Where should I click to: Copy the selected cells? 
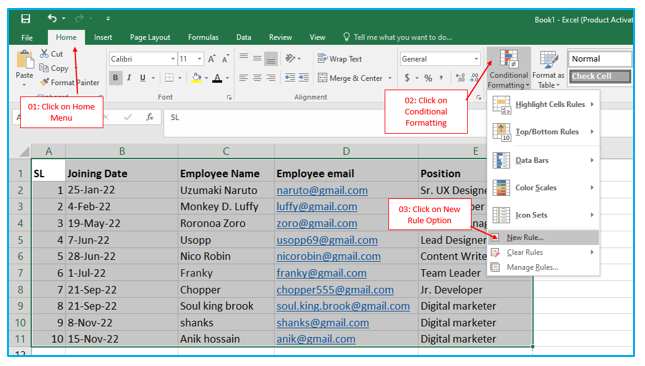(54, 68)
